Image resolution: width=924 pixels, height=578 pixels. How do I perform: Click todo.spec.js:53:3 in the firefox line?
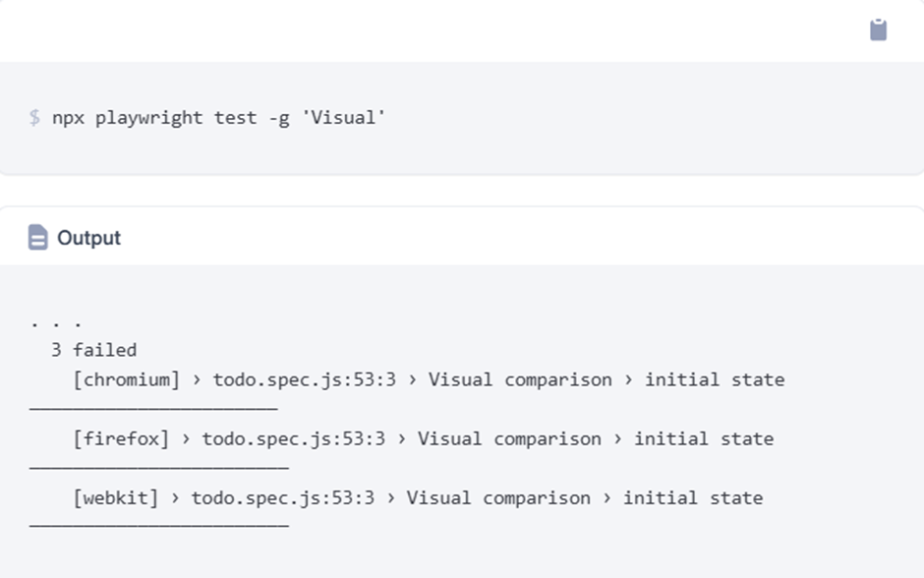tap(294, 438)
